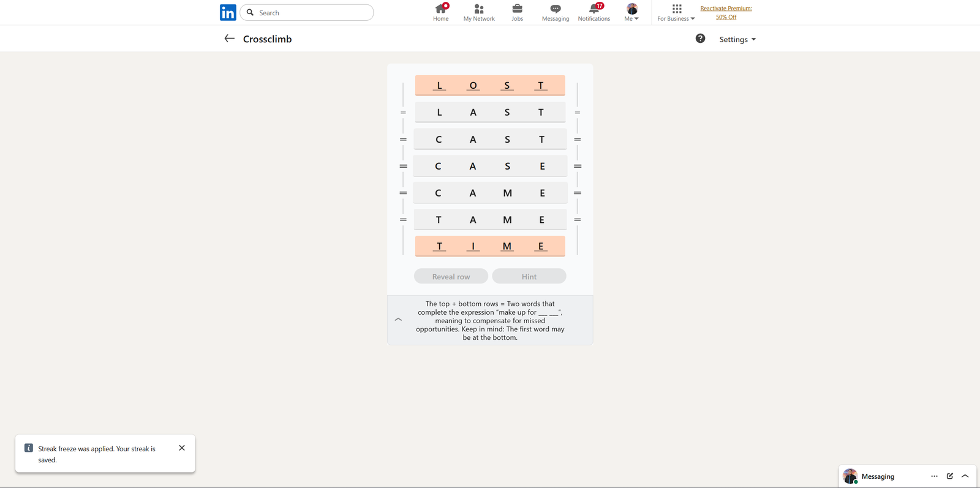Click the clue text about top and bottom rows

(x=490, y=320)
